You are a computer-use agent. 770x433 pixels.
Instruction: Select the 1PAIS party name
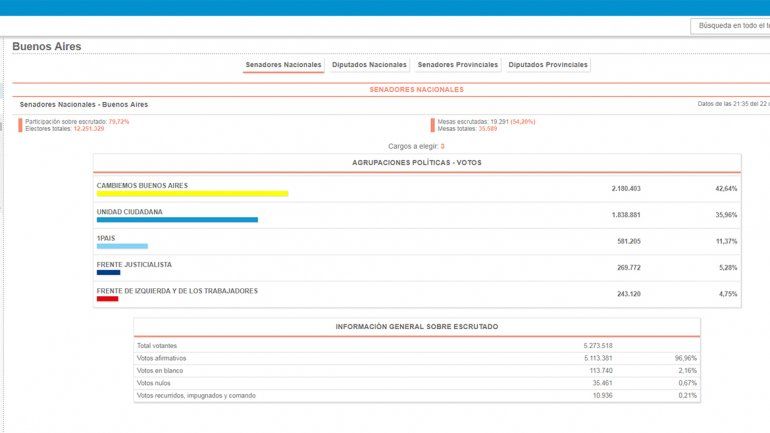pyautogui.click(x=106, y=238)
